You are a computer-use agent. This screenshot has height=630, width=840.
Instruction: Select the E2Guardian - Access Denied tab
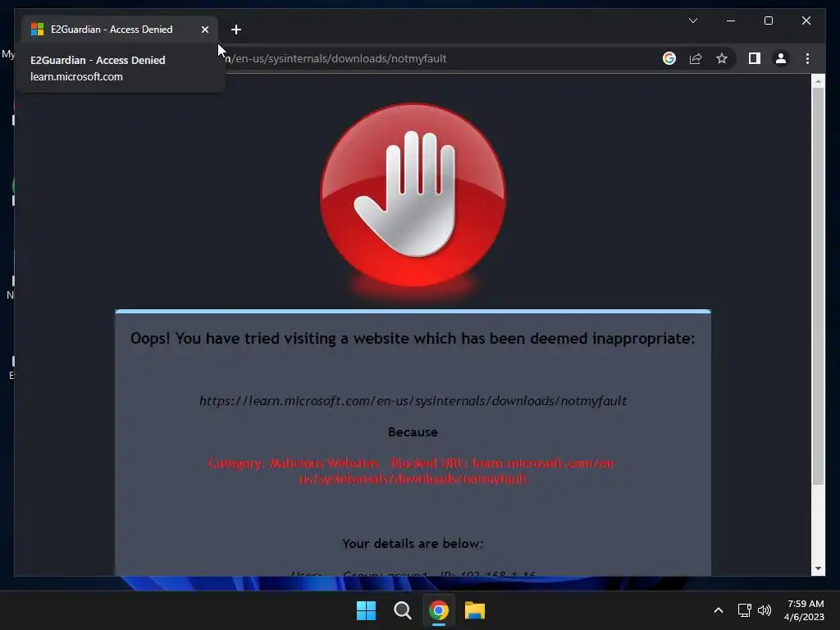point(119,30)
